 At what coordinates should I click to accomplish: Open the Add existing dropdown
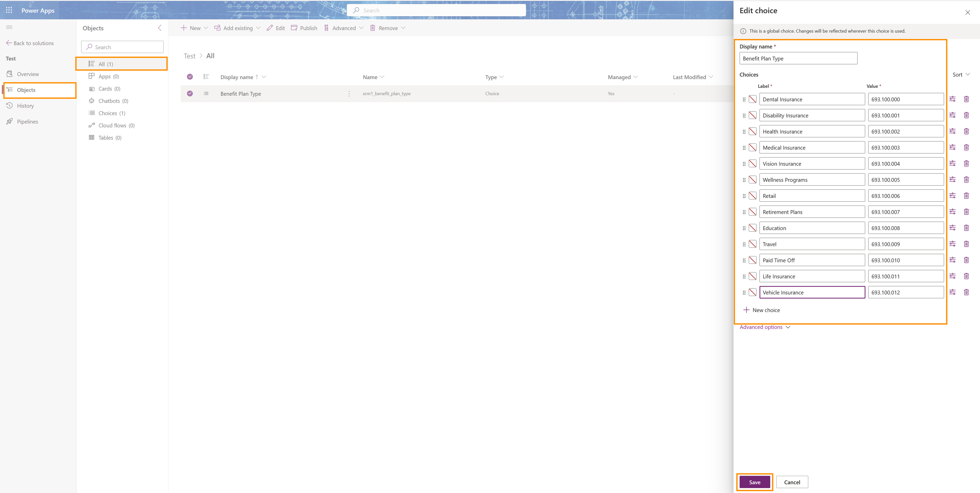click(x=237, y=28)
